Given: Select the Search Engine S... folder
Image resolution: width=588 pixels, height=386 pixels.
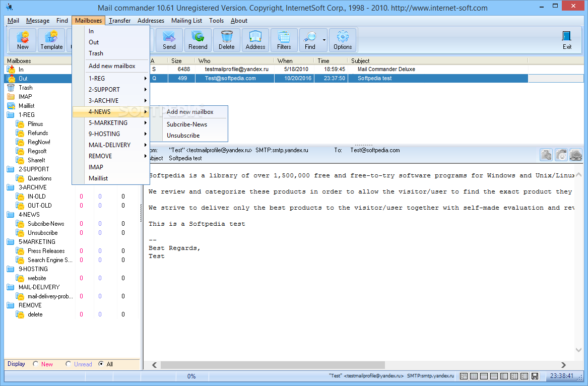Looking at the screenshot, I should click(50, 260).
